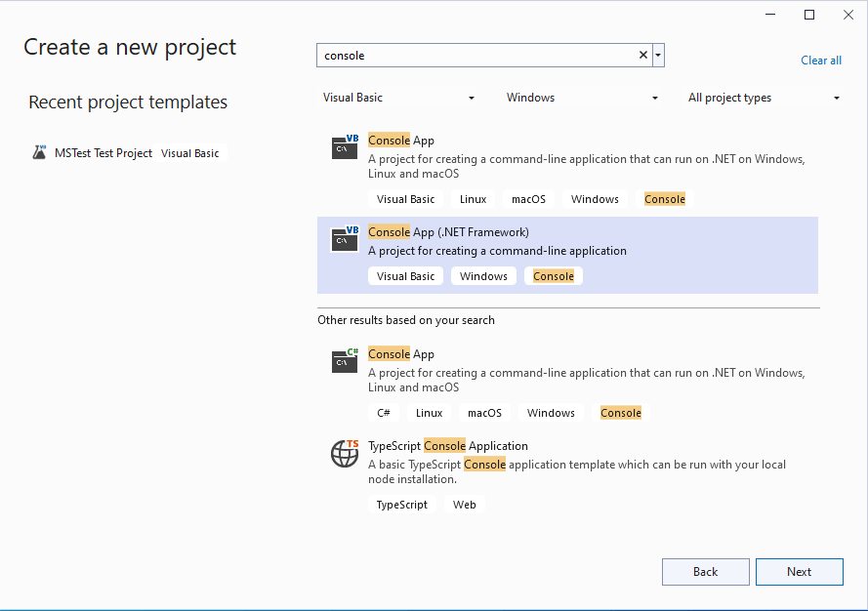Click the VB Console App template icon
This screenshot has height=611, width=868.
(345, 146)
